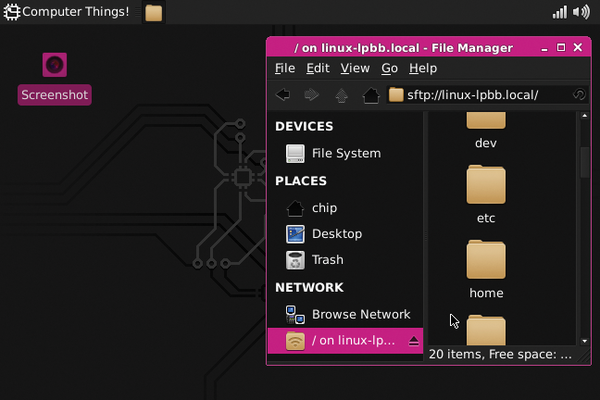Maximize the File Manager window
Image resolution: width=600 pixels, height=400 pixels.
pyautogui.click(x=561, y=47)
